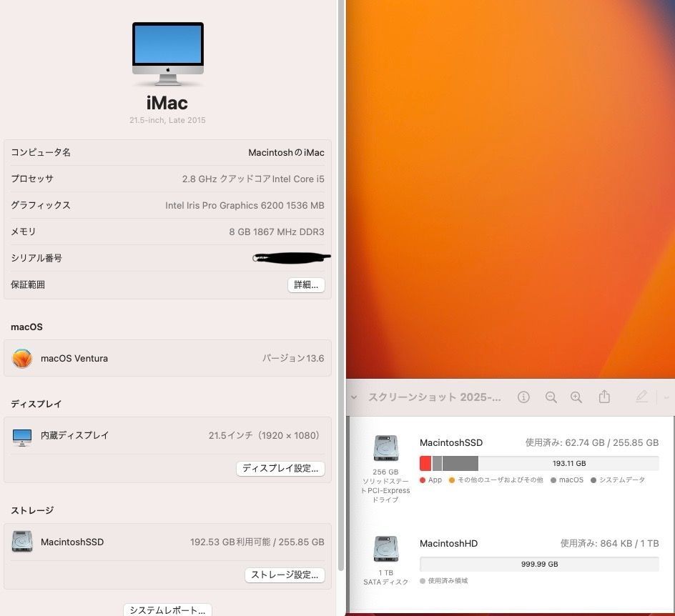
Task: Click the internal display icon beside 内蔵ディスプレイ
Action: pos(22,434)
